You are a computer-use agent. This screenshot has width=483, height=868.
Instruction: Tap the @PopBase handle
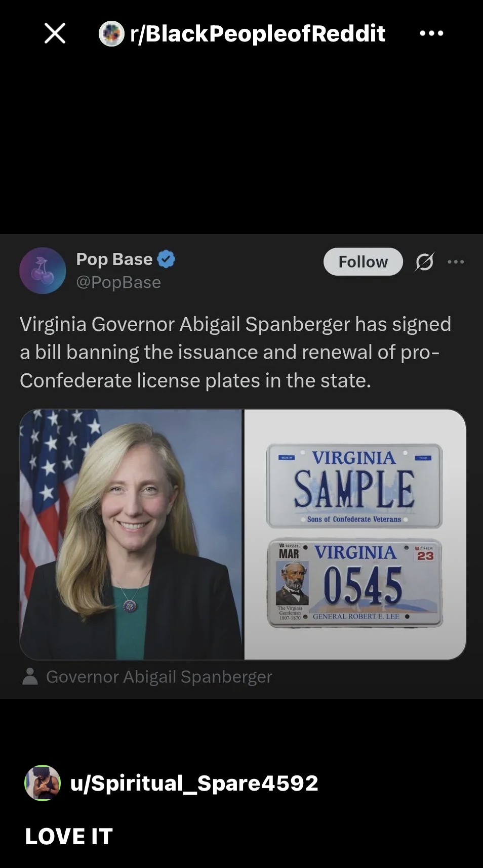point(118,282)
